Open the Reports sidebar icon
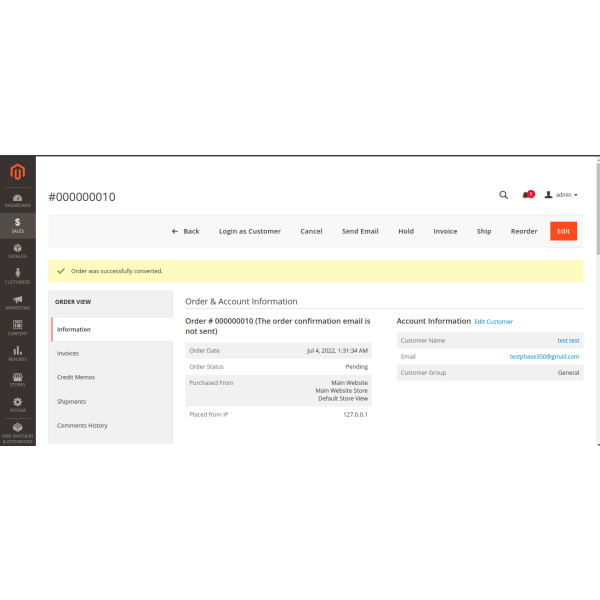The height and width of the screenshot is (600, 600). point(17,352)
